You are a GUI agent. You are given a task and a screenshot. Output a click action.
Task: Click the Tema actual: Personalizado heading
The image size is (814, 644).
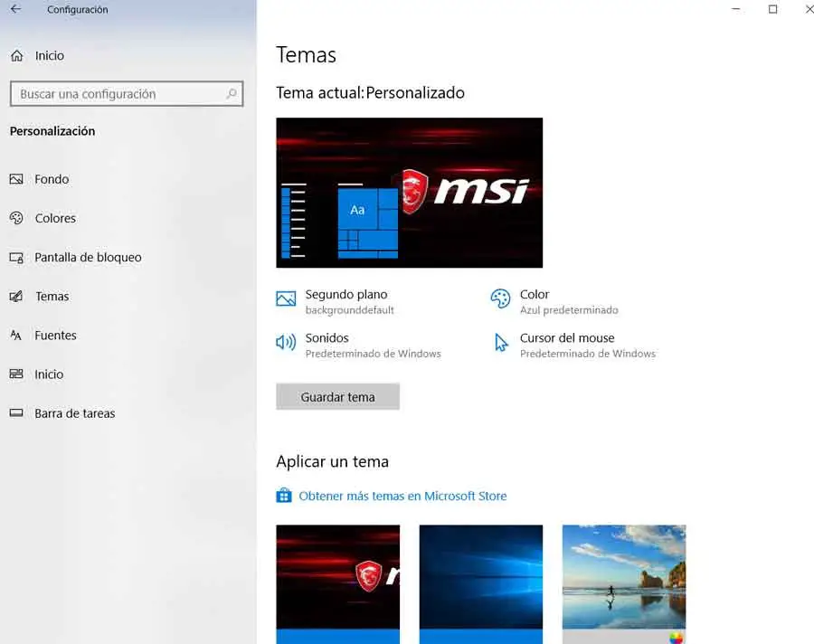[x=370, y=93]
